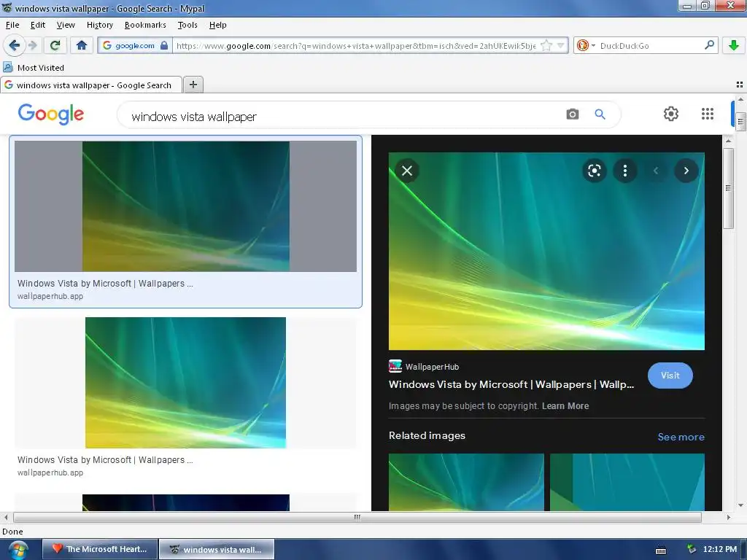Screen dimensions: 747x560
Task: Open the View menu
Action: tap(66, 25)
